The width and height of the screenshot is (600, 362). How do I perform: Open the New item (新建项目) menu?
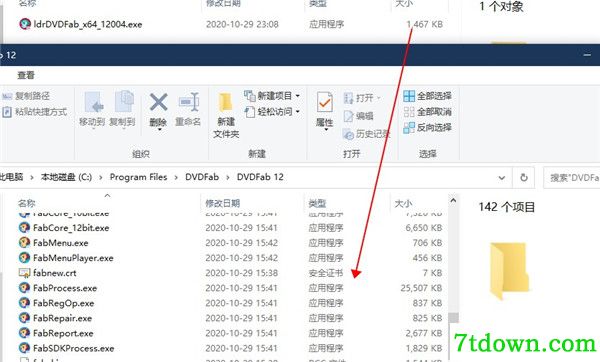coord(272,96)
